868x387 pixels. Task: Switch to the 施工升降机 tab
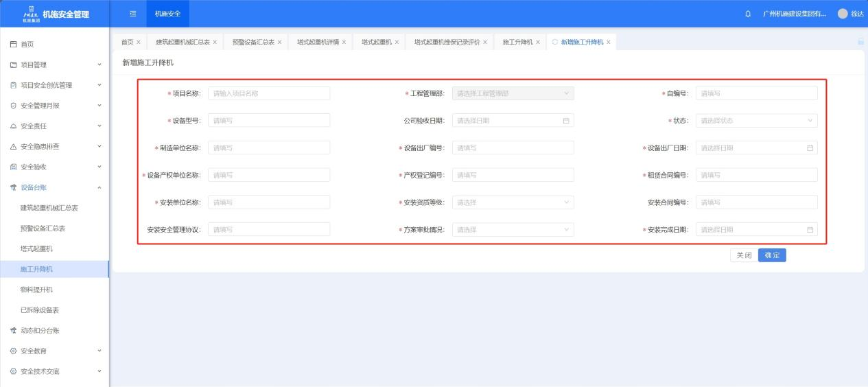pyautogui.click(x=517, y=43)
